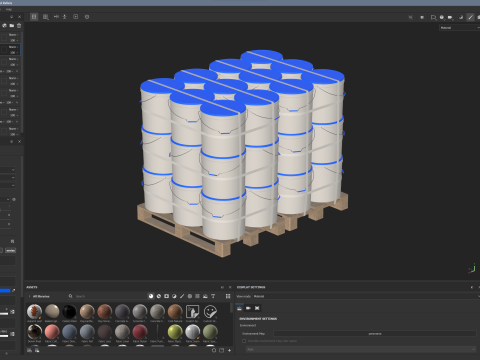Open the Help menu
This screenshot has width=480, height=360.
click(9, 10)
